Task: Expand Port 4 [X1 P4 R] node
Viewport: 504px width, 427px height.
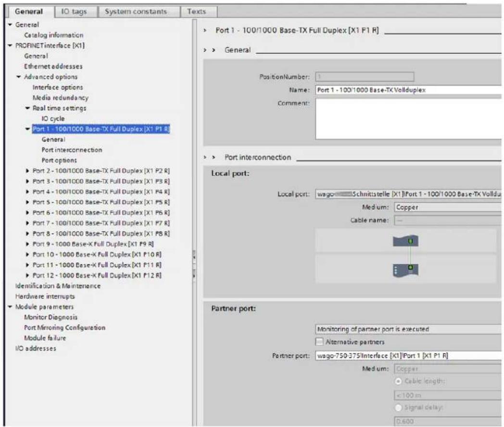Action: point(27,192)
